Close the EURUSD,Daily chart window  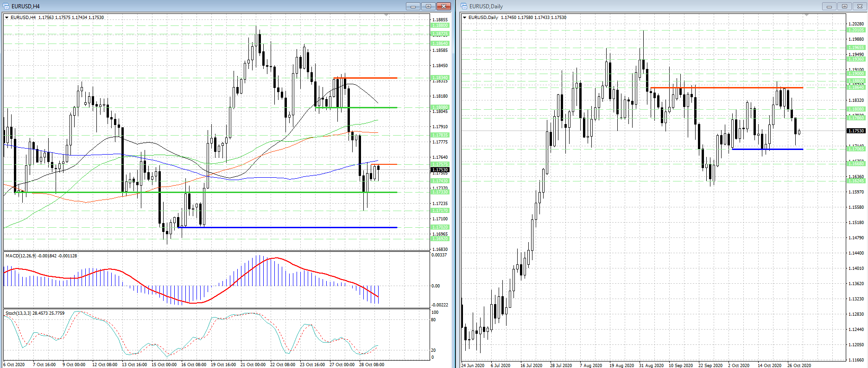click(860, 6)
